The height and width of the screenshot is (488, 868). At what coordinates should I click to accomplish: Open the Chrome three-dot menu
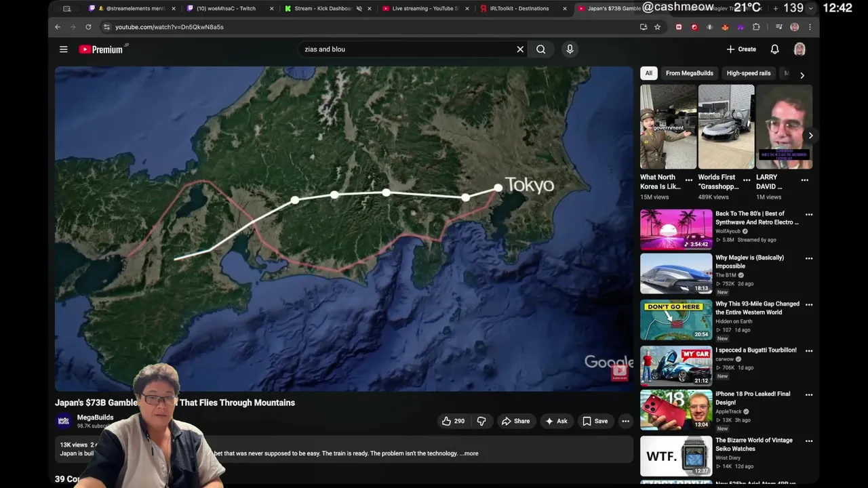pyautogui.click(x=810, y=27)
